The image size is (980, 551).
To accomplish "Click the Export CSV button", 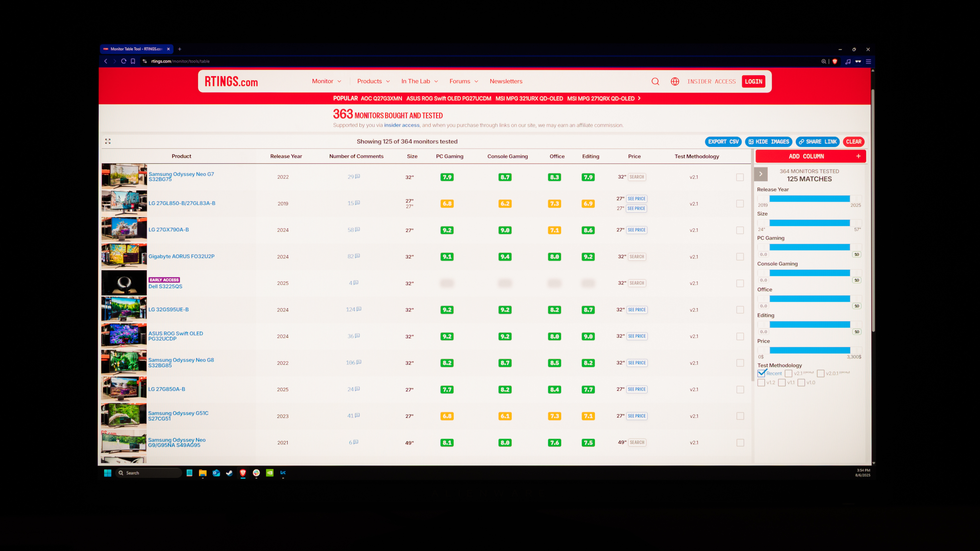I will coord(723,142).
